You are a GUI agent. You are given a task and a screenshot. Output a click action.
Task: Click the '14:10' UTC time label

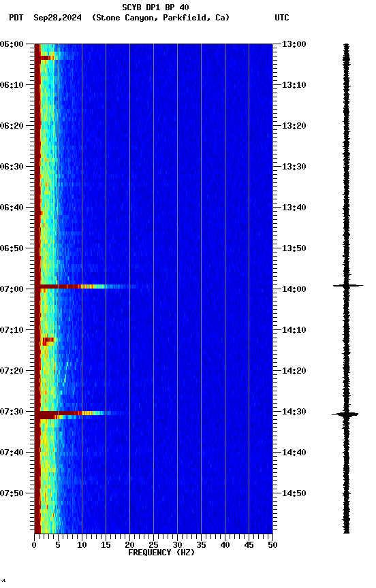pos(294,330)
